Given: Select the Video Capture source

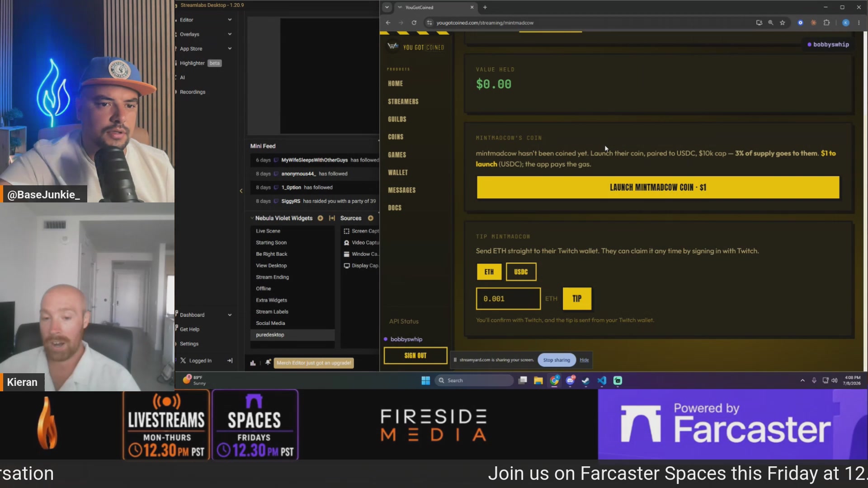Looking at the screenshot, I should coord(361,243).
